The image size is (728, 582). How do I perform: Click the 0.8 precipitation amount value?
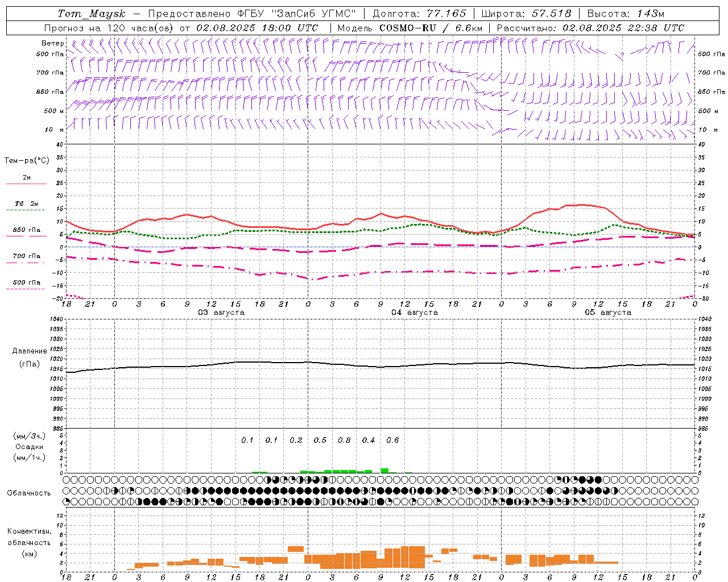coord(344,440)
